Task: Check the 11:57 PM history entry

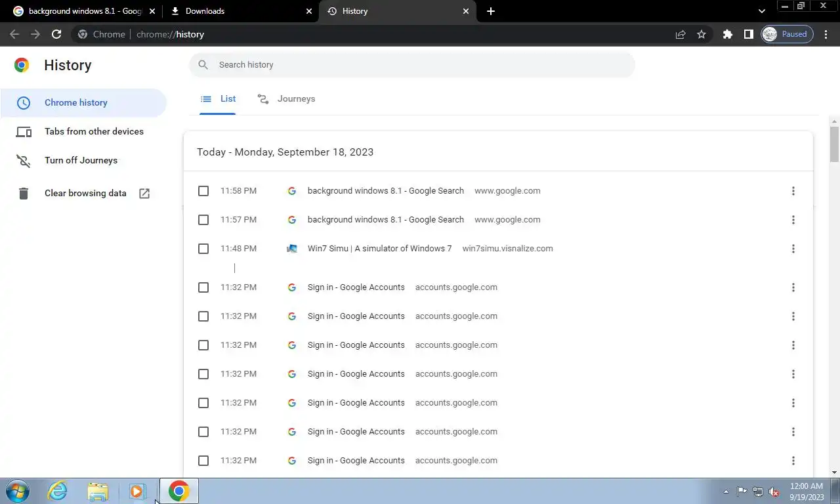Action: 203,220
